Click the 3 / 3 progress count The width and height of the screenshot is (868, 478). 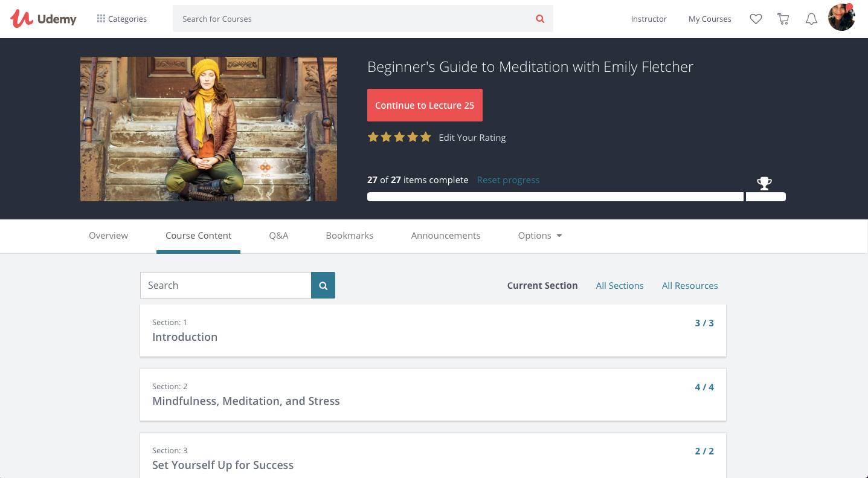coord(704,323)
